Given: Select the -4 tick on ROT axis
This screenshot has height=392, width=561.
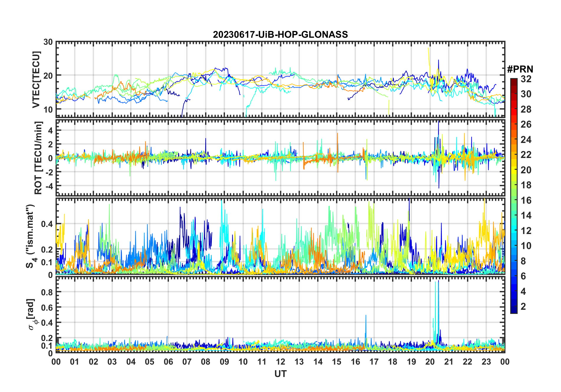Looking at the screenshot, I should coord(49,186).
